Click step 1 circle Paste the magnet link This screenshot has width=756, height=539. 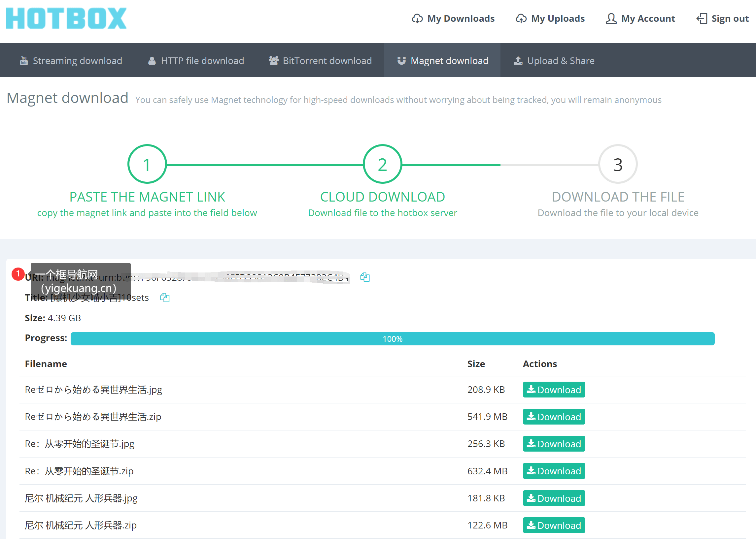[x=147, y=164]
